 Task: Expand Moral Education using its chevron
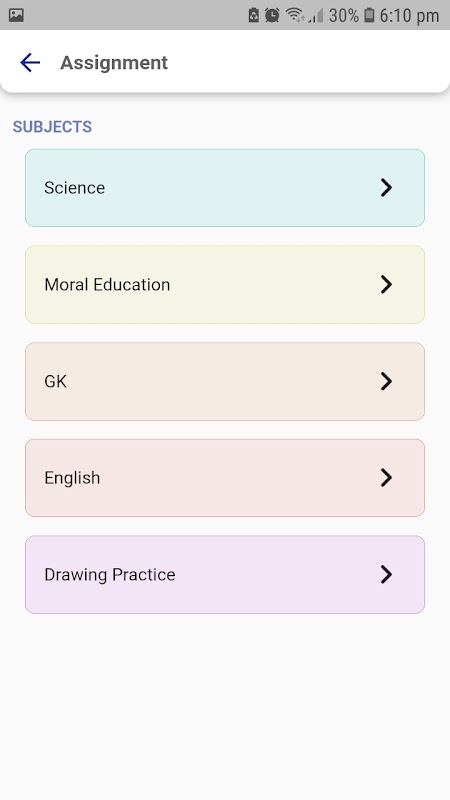click(386, 284)
